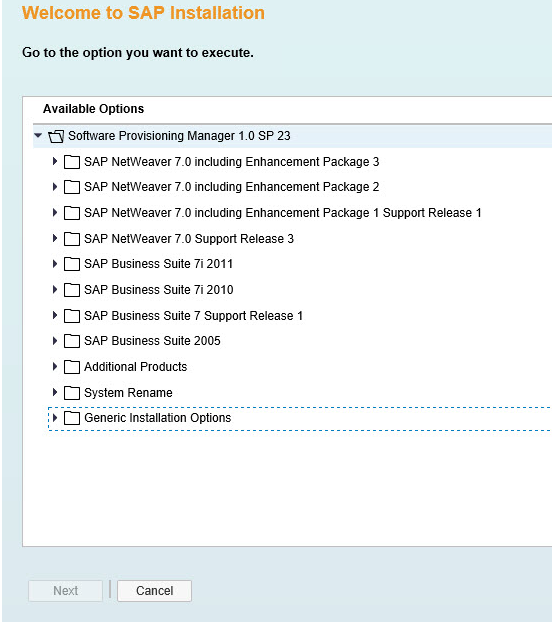Screen dimensions: 552x622
Task: Click the Next button
Action: tap(65, 591)
